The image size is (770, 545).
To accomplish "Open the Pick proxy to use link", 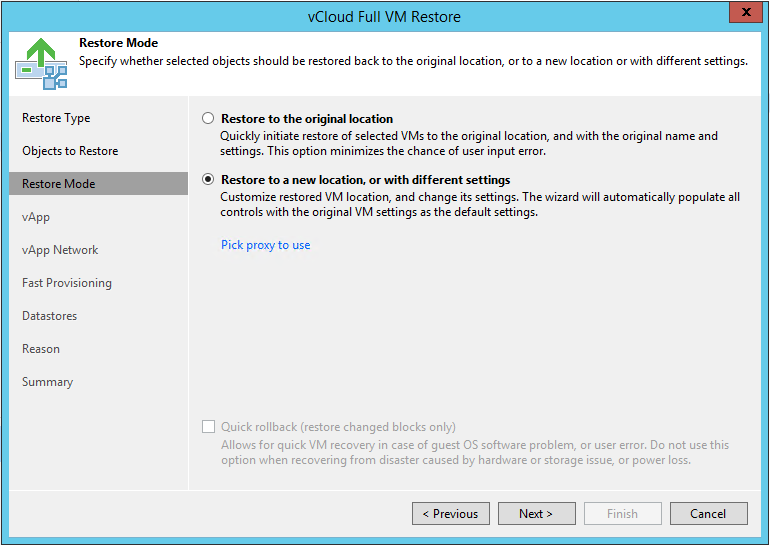I will click(x=266, y=245).
